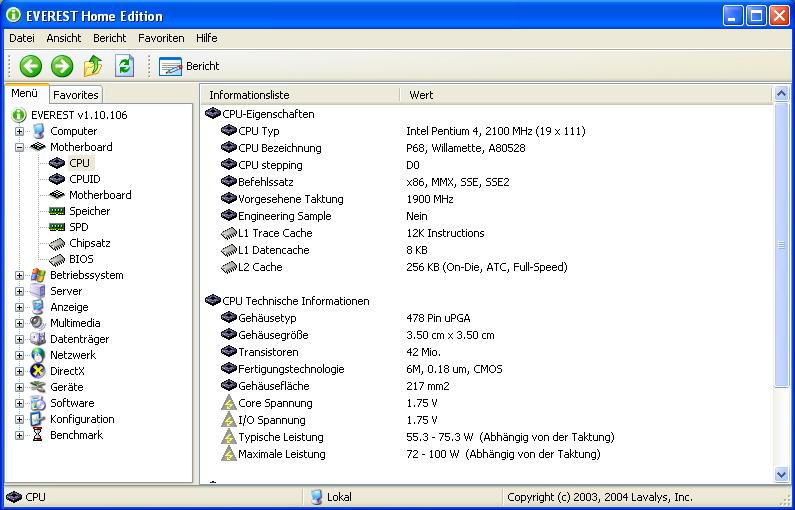Click the Multimedia speaker icon
This screenshot has height=510, width=795.
coord(38,323)
